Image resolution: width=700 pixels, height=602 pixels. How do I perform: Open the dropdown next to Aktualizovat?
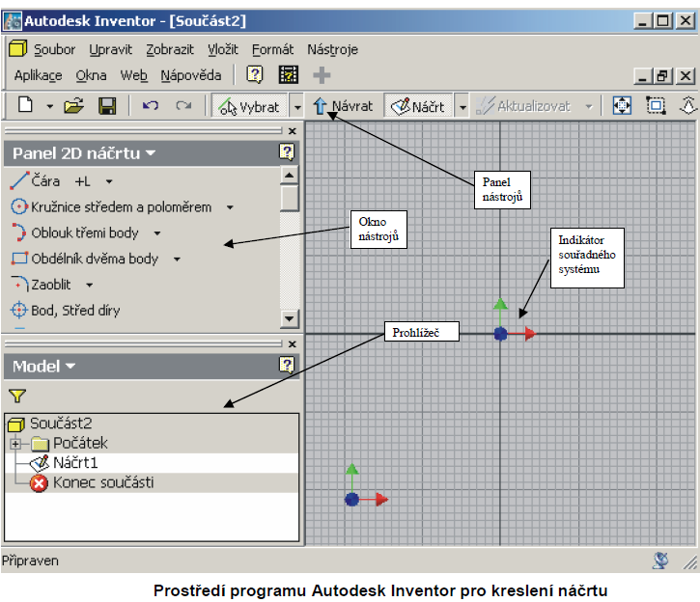(x=589, y=106)
